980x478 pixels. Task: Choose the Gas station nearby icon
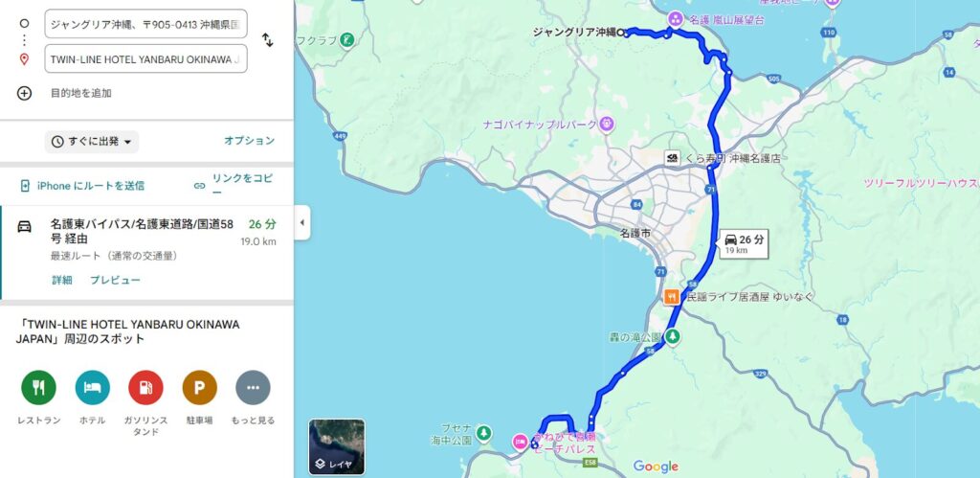pos(145,388)
